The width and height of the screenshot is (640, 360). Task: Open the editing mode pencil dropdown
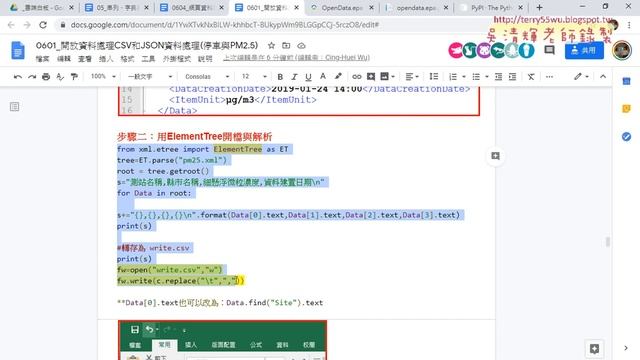pos(581,77)
